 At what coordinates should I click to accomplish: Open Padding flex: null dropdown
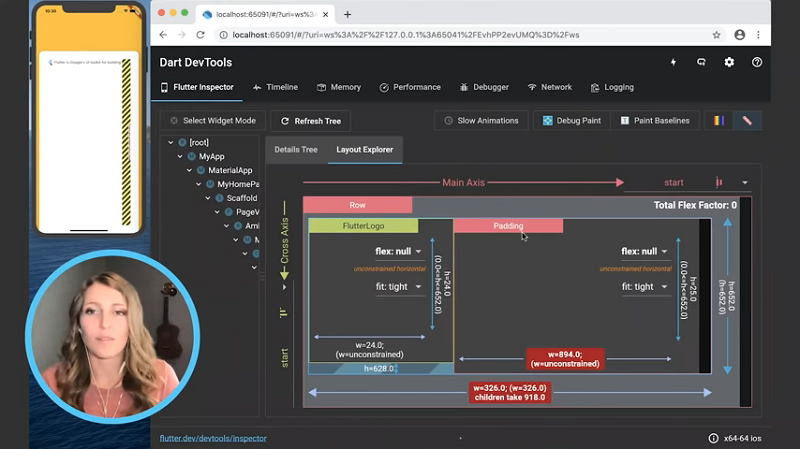(x=644, y=251)
